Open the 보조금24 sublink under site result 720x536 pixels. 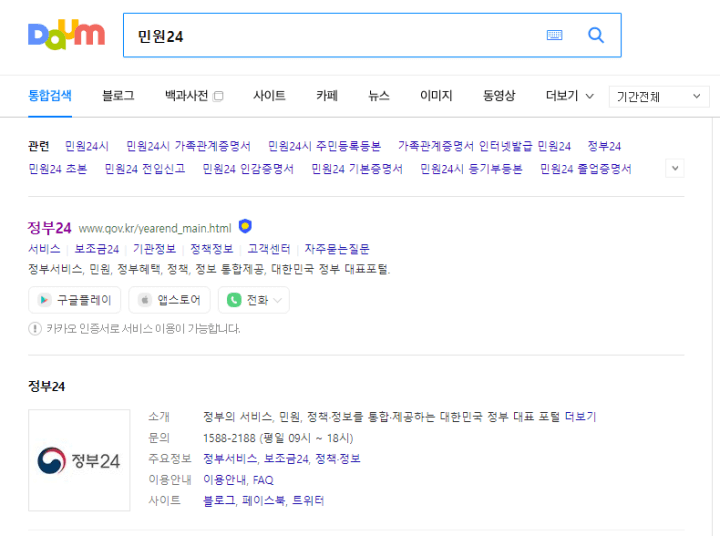96,249
